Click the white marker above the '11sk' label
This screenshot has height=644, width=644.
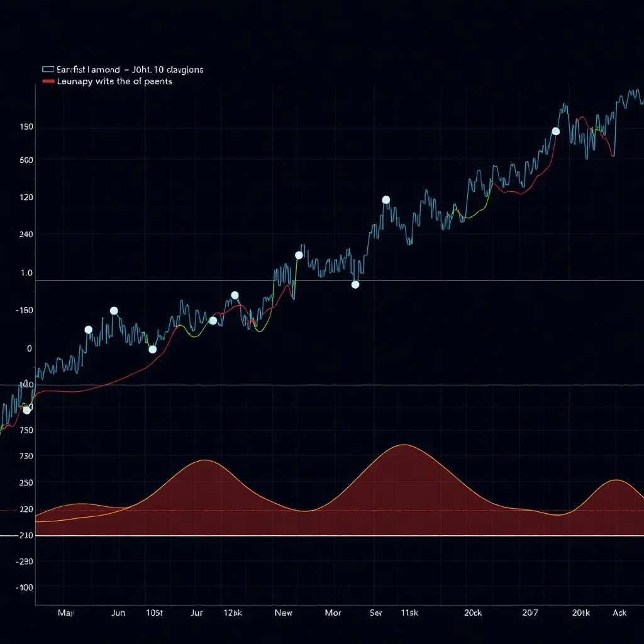pyautogui.click(x=386, y=200)
